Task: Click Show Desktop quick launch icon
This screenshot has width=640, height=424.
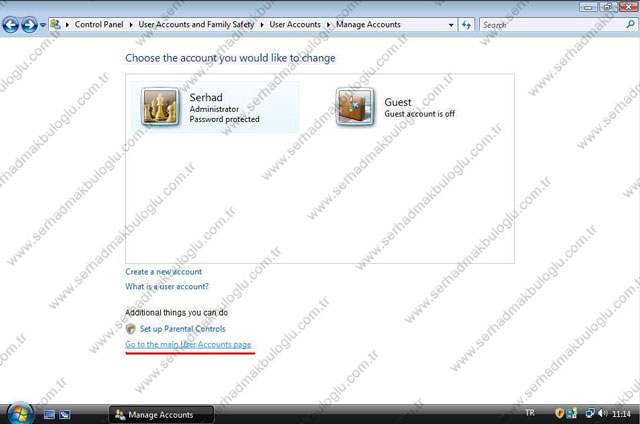Action: click(49, 415)
